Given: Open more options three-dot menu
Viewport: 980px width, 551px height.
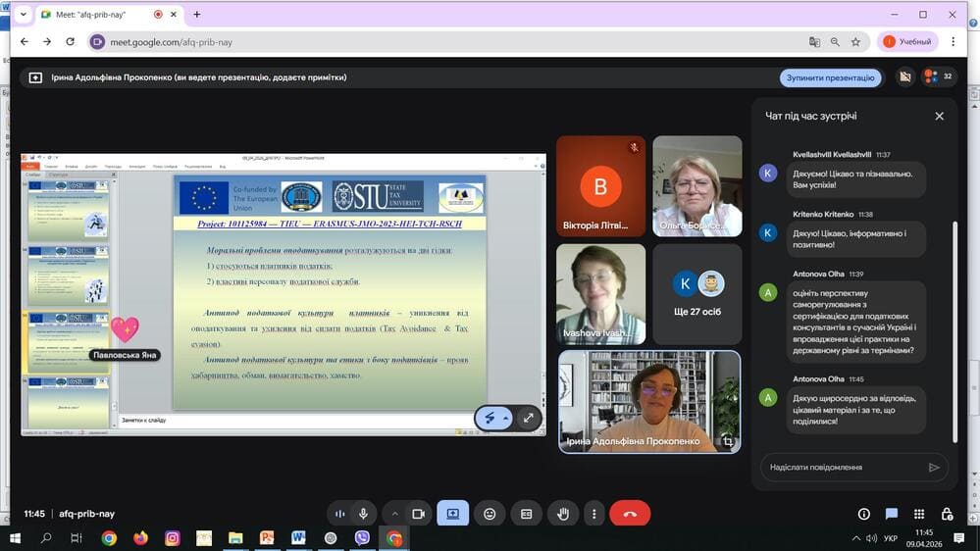Looking at the screenshot, I should pos(593,514).
